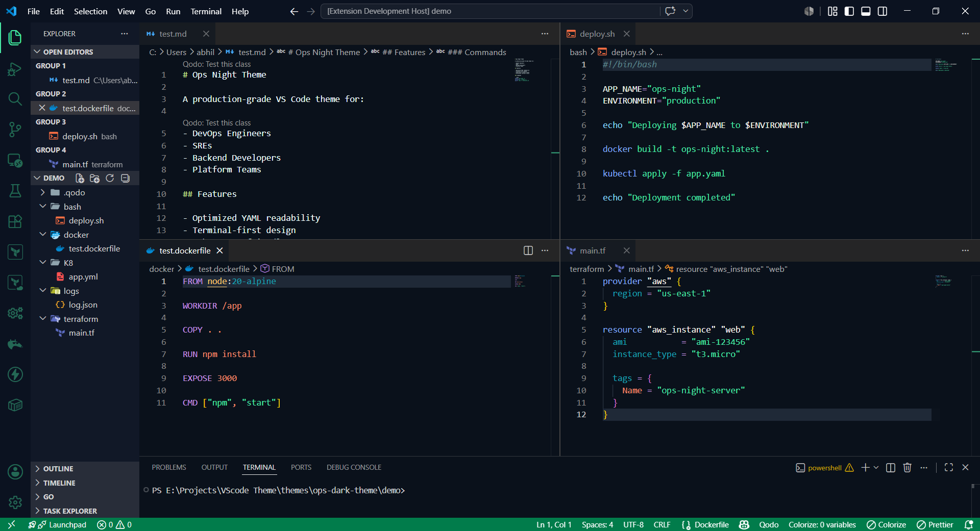Open Source Control view
The image size is (980, 531).
tap(15, 130)
